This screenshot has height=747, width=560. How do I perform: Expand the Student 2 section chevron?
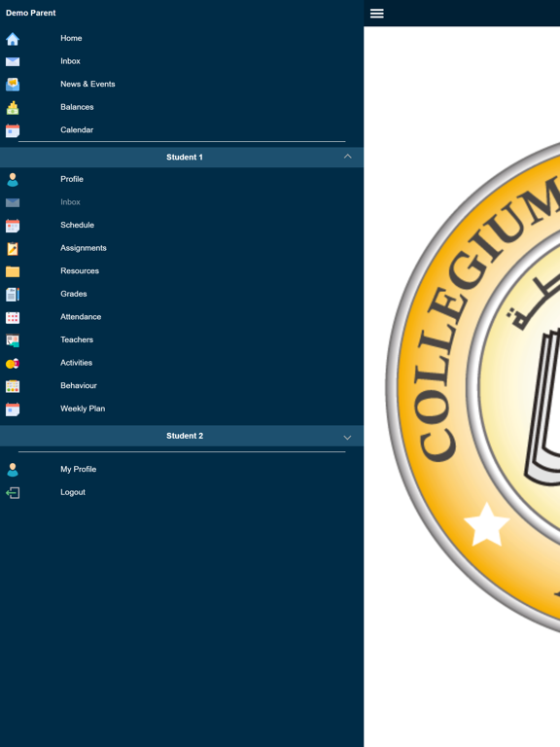pos(347,437)
